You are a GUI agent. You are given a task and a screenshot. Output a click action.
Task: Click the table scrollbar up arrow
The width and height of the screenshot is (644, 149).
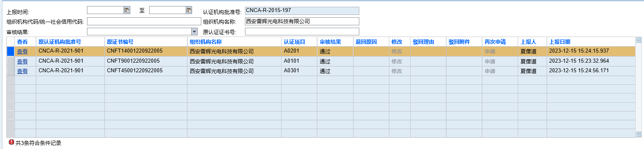coord(638,40)
